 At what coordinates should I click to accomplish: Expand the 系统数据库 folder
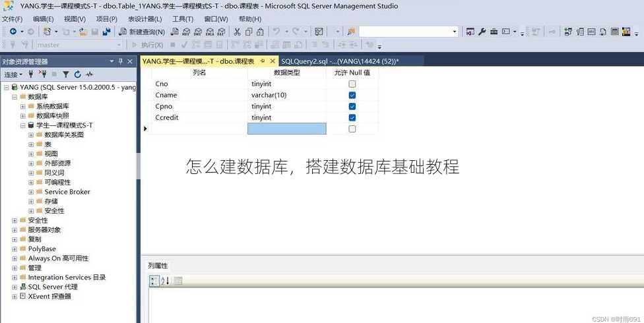(22, 106)
